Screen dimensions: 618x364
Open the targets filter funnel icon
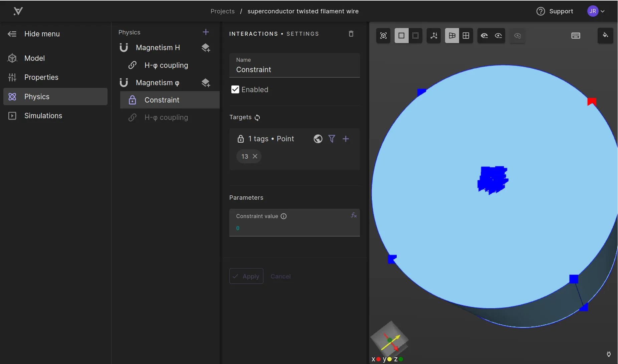point(332,139)
